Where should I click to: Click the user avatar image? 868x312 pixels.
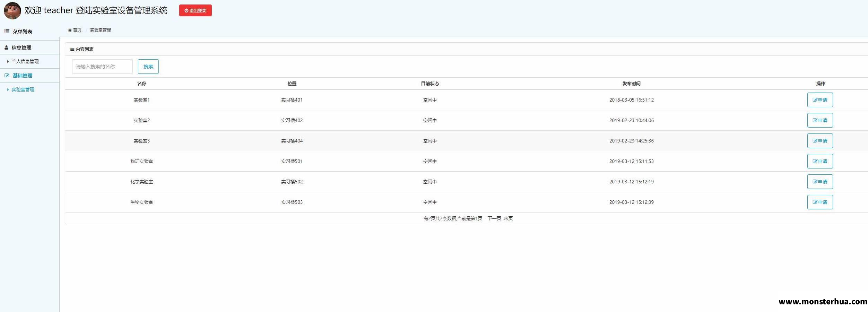pos(12,10)
